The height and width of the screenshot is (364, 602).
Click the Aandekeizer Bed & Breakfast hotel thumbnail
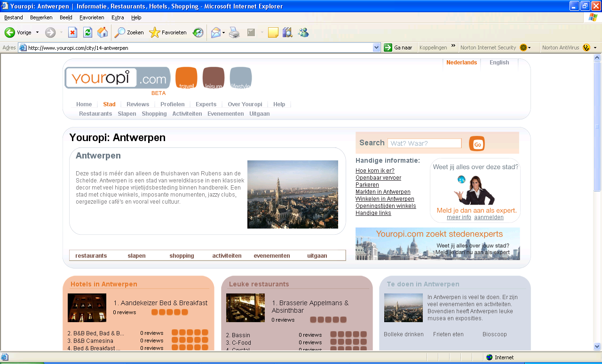click(87, 308)
